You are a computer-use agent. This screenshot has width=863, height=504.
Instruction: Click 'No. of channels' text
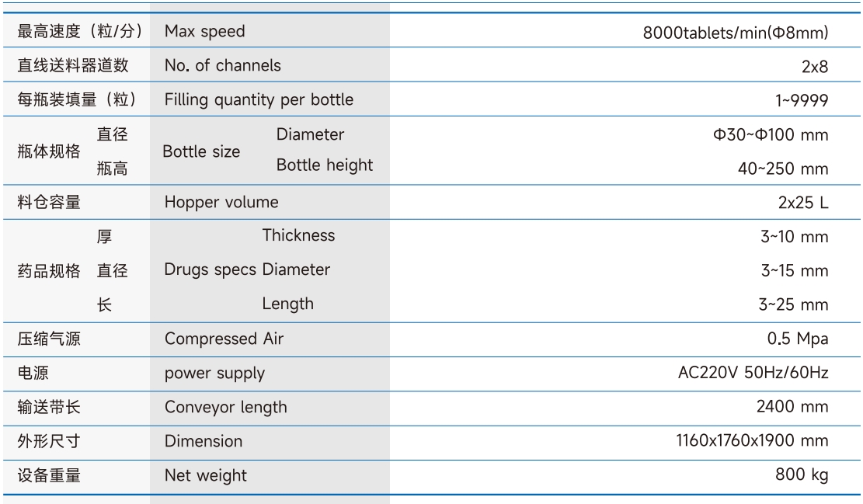pos(222,66)
